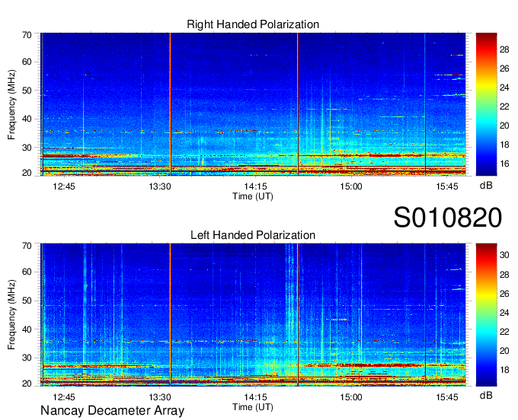Click the 30 MHz tick on Right Handed plot
The height and width of the screenshot is (420, 518).
pyautogui.click(x=27, y=148)
